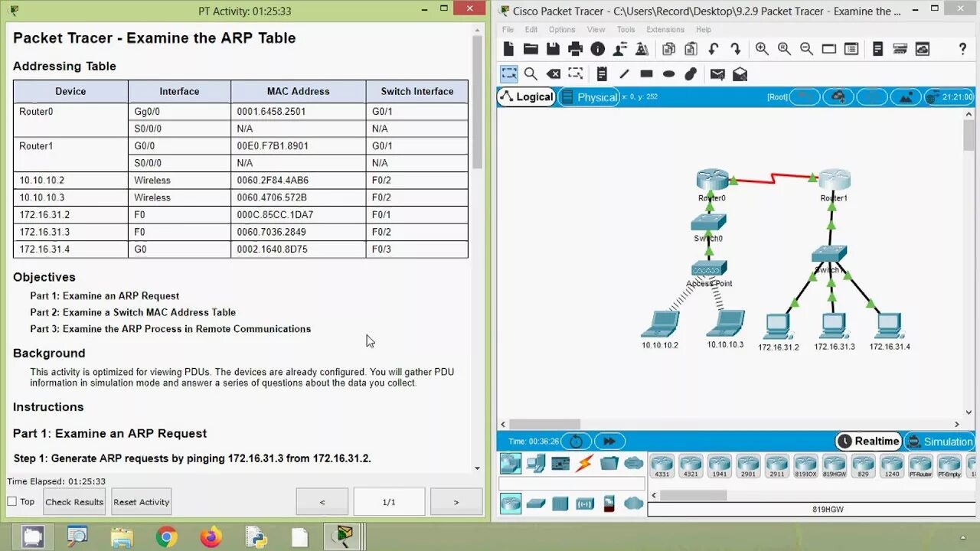
Task: Reset the workspace zoom level
Action: [784, 49]
